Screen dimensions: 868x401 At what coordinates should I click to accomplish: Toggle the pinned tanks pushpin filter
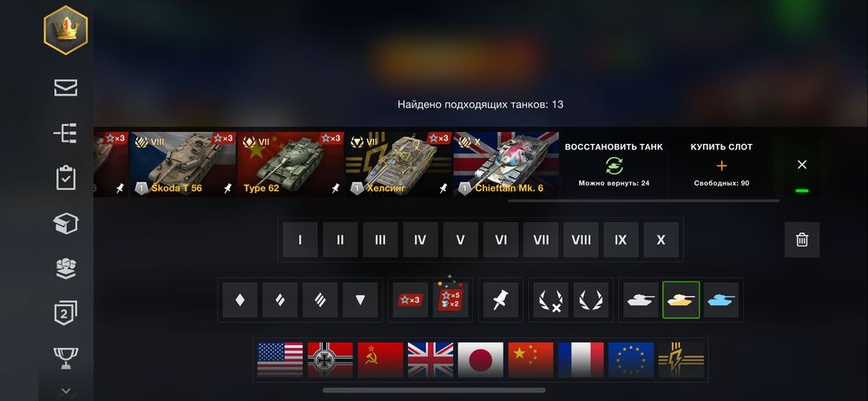pyautogui.click(x=501, y=299)
